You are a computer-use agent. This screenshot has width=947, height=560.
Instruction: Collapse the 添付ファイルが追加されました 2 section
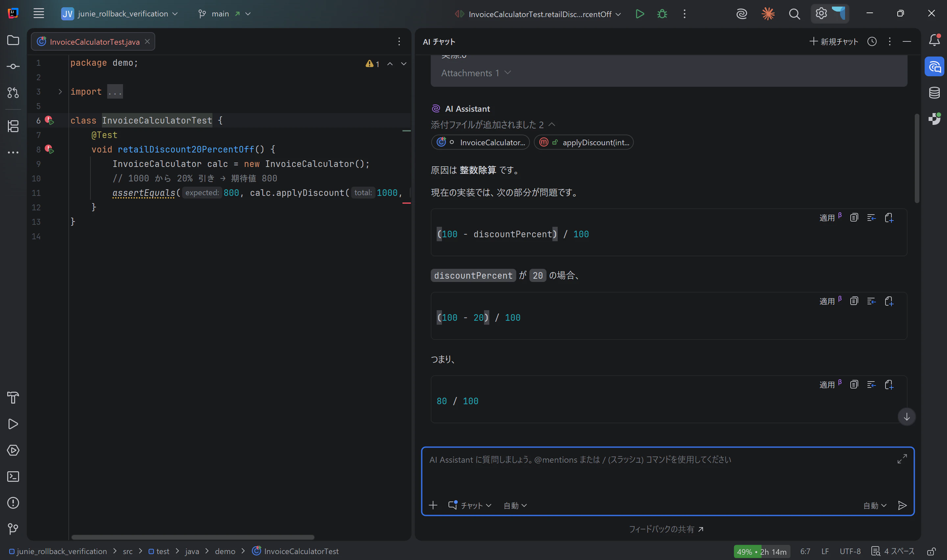[x=493, y=125]
